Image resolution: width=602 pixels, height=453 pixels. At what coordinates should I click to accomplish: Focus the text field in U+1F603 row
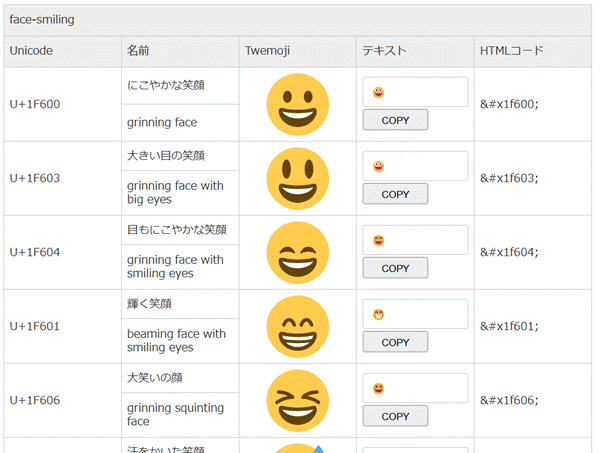[415, 166]
